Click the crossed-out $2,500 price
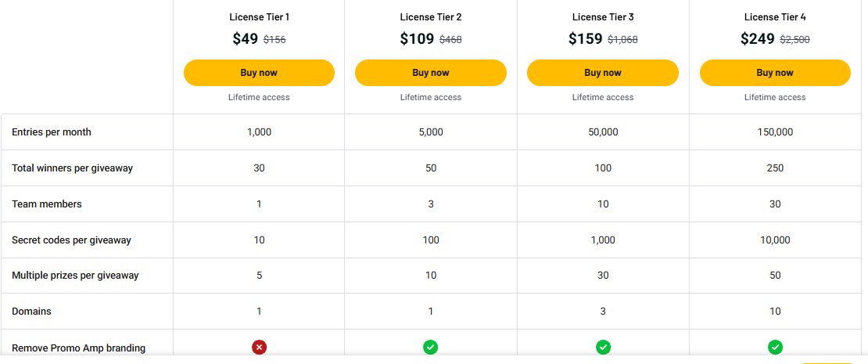The height and width of the screenshot is (364, 868). tap(795, 40)
